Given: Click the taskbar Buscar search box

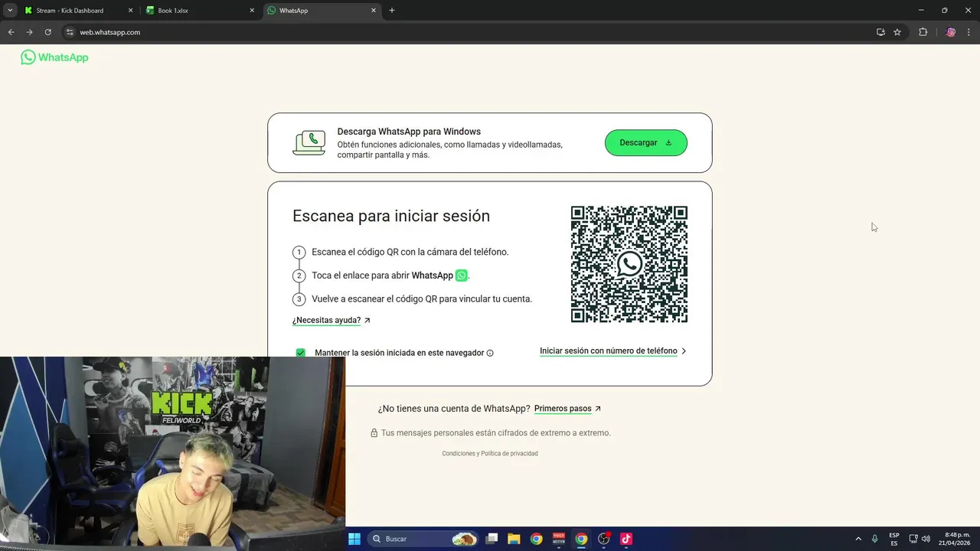Looking at the screenshot, I should [423, 539].
